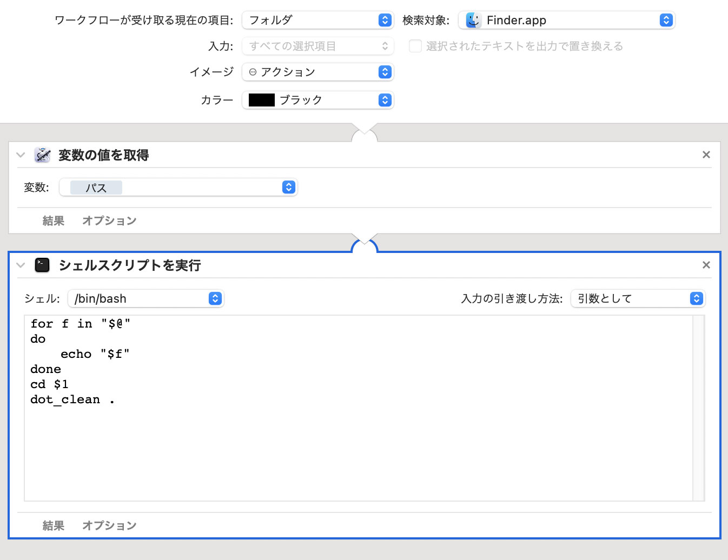The width and height of the screenshot is (728, 560).
Task: Show 結果 of 変数の値を取得 action
Action: (x=53, y=221)
